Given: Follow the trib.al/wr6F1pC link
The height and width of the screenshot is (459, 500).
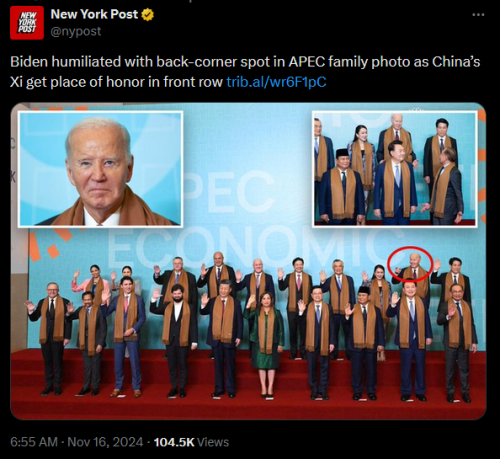Looking at the screenshot, I should [x=276, y=82].
